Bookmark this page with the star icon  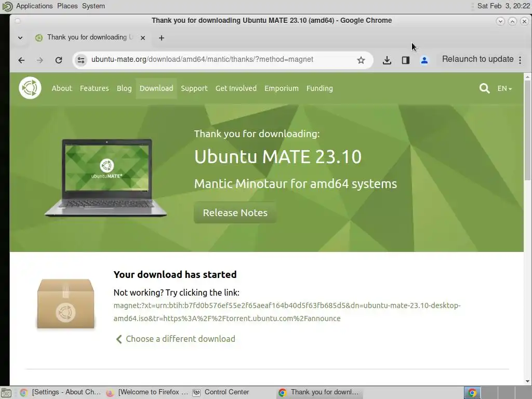pyautogui.click(x=361, y=60)
